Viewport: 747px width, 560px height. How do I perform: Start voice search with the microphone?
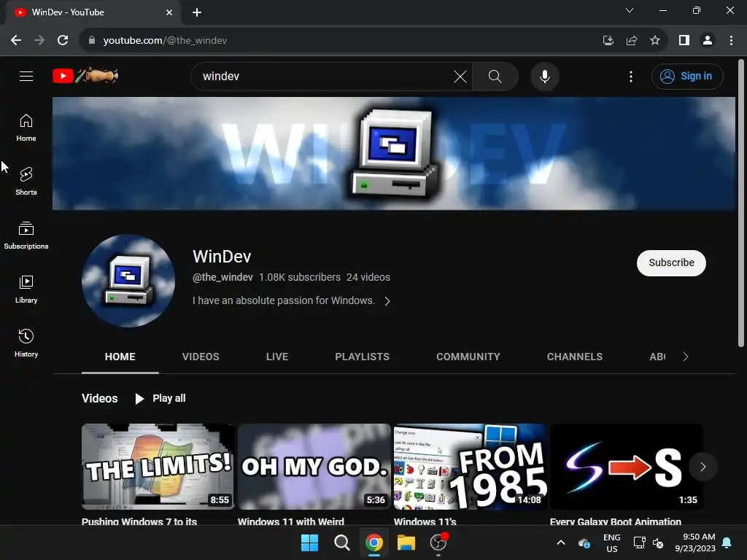544,76
